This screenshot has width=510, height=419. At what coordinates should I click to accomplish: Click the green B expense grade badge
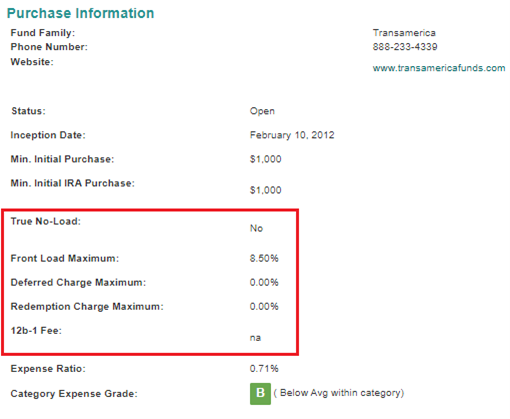(x=260, y=394)
